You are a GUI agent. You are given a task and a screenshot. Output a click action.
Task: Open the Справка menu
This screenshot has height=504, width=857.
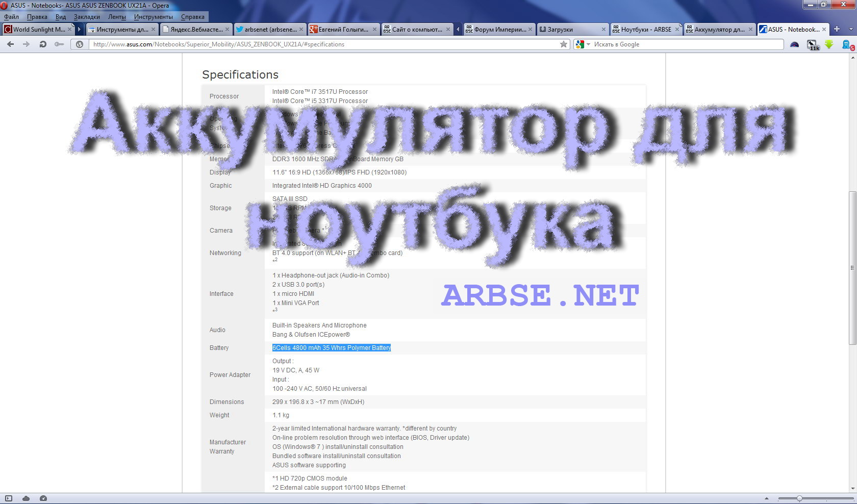point(193,17)
